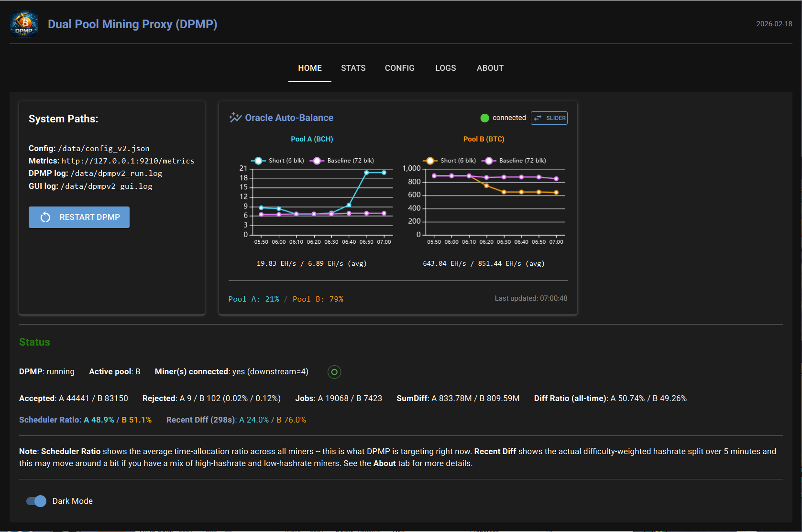Image resolution: width=802 pixels, height=532 pixels.
Task: Toggle Pool B Short (6 blk) legend
Action: pos(450,161)
